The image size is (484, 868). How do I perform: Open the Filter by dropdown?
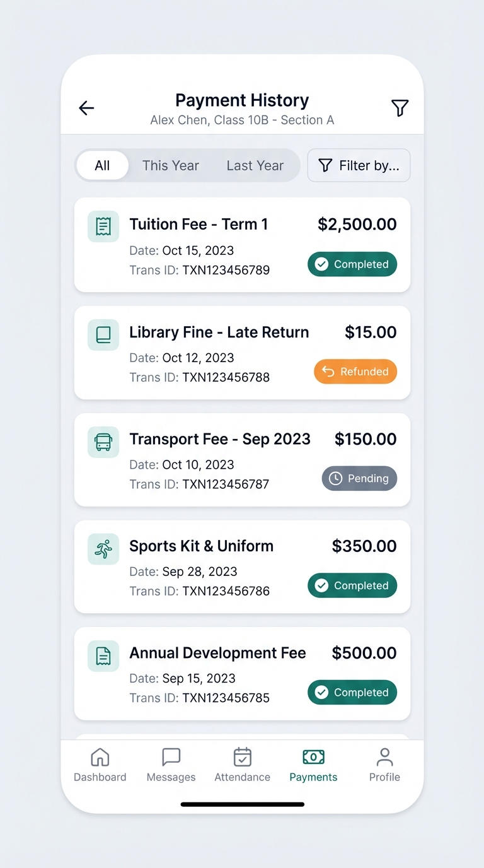(x=359, y=166)
